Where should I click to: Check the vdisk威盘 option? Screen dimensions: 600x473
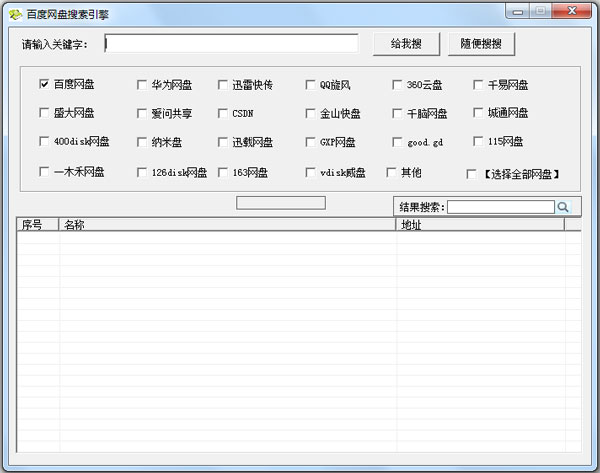click(310, 173)
